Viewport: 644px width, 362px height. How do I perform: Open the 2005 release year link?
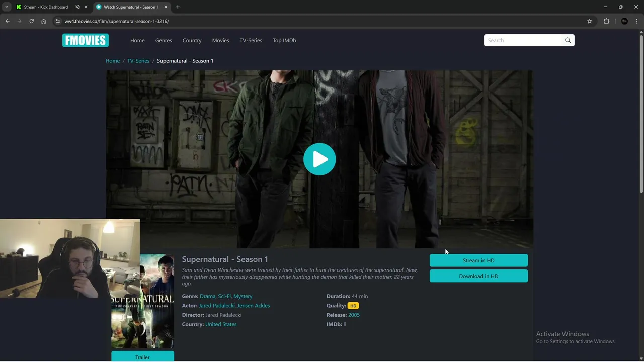pyautogui.click(x=354, y=315)
